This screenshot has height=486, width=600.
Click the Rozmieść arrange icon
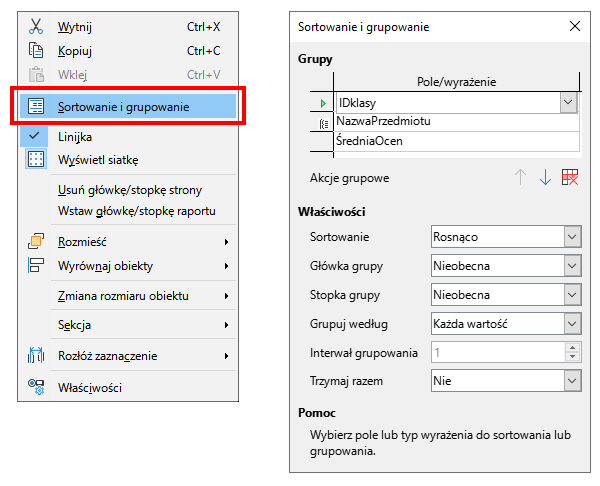pyautogui.click(x=36, y=241)
